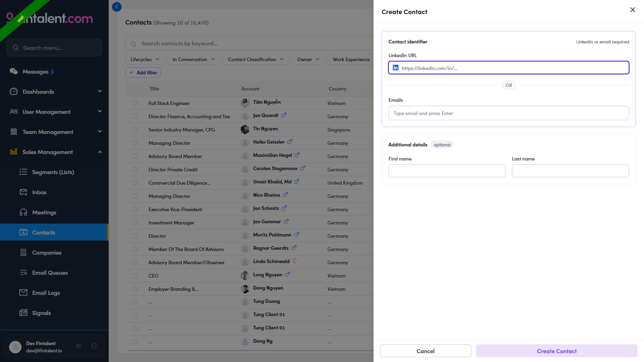Click the Segments list icon

pyautogui.click(x=23, y=172)
